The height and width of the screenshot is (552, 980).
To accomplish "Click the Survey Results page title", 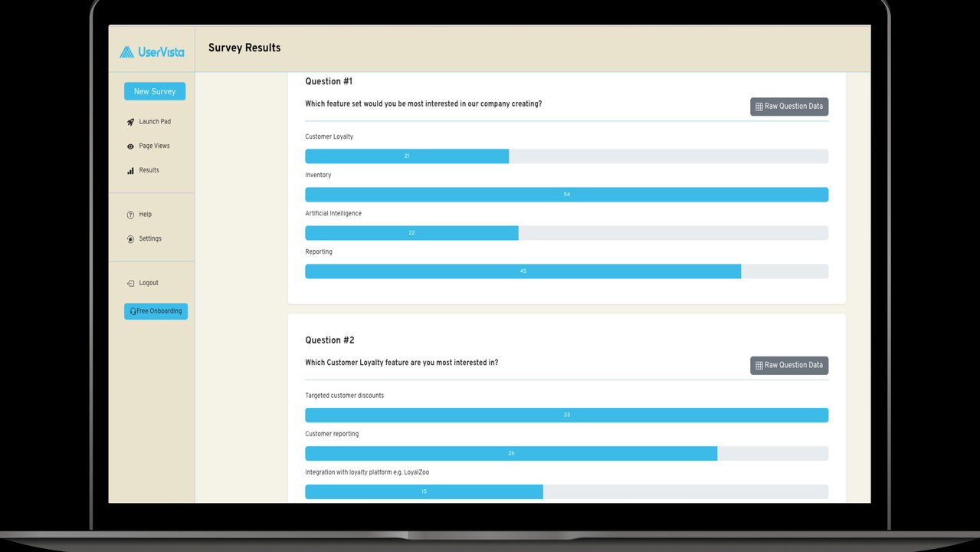I will 244,48.
